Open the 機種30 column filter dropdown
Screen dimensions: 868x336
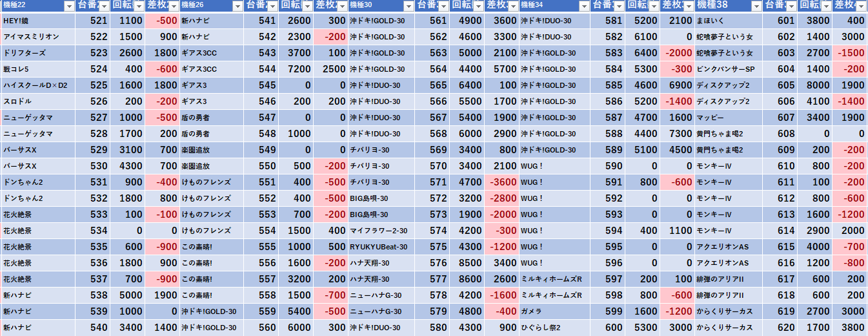(x=407, y=6)
